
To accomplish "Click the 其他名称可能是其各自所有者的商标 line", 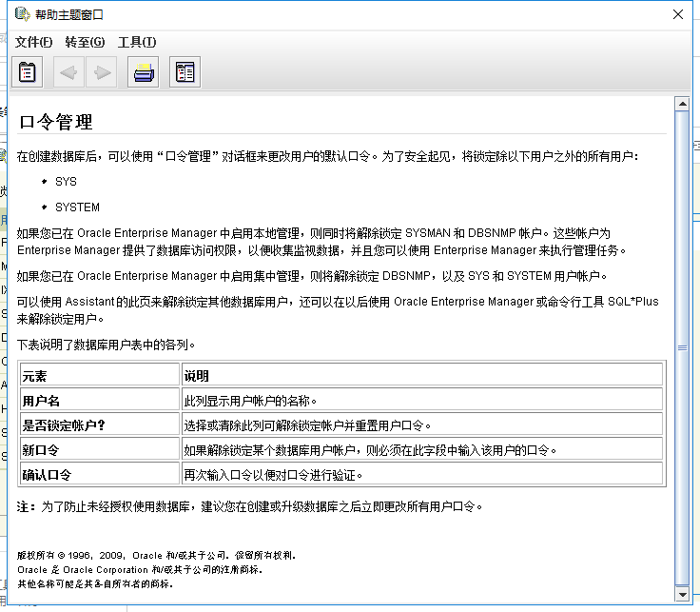I will (x=95, y=583).
